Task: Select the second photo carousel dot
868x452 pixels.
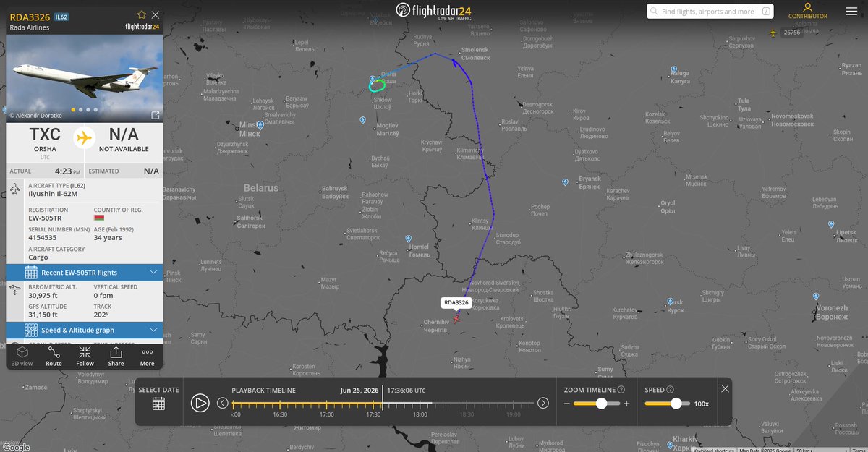Action: [80, 110]
